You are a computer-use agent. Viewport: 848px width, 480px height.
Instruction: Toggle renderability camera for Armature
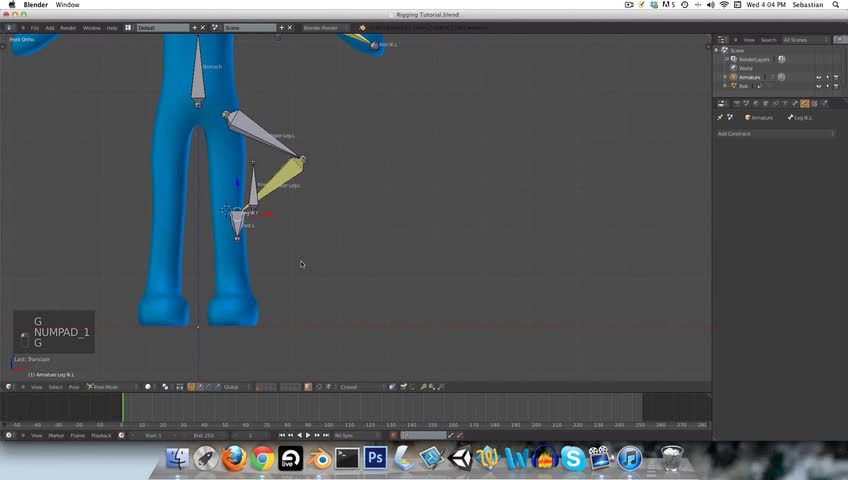(x=836, y=77)
